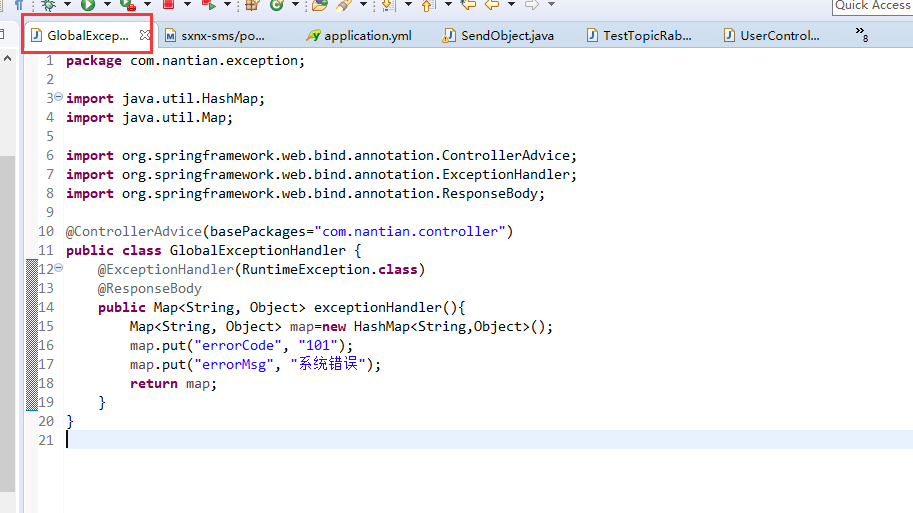Toggle Show Whitespace Characters pilcrow
The width and height of the screenshot is (913, 513).
[x=19, y=5]
